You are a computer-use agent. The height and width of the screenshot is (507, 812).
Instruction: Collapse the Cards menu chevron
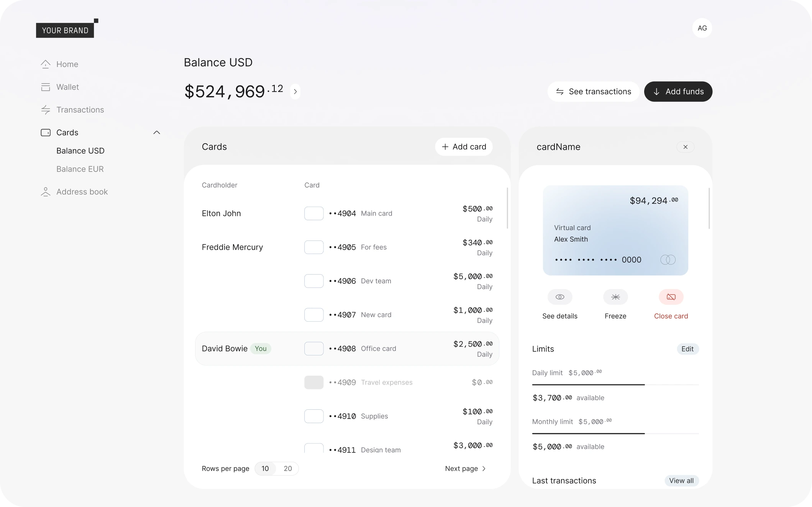click(x=156, y=132)
